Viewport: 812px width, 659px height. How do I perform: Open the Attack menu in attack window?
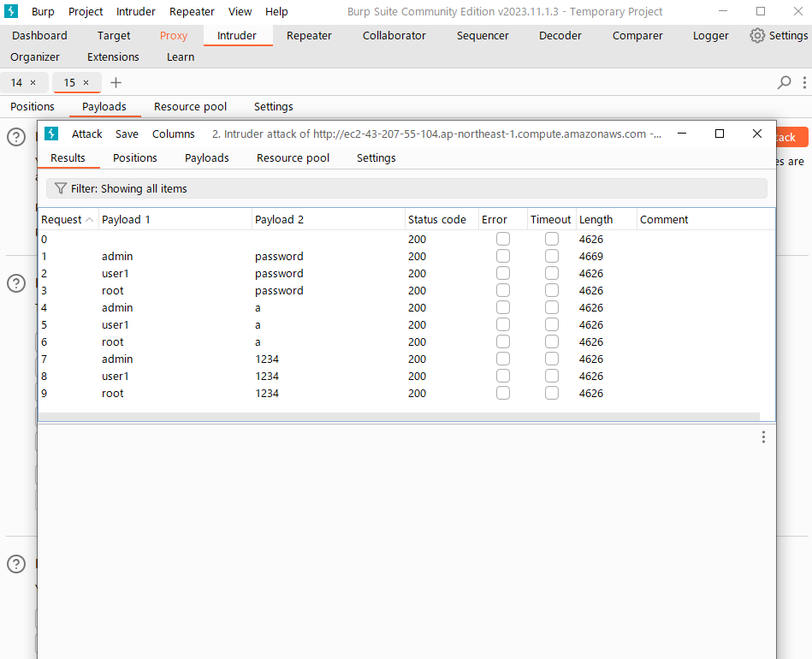click(87, 134)
